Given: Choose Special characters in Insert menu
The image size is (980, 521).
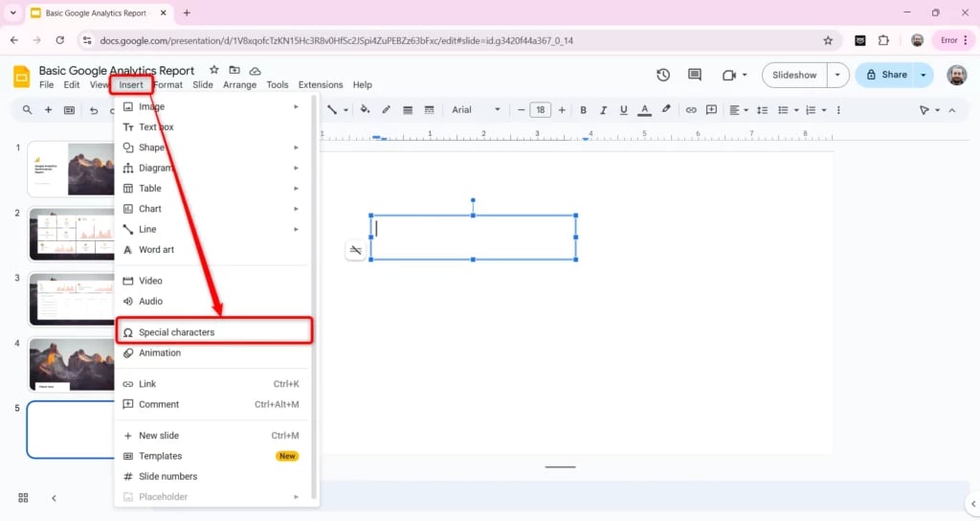Looking at the screenshot, I should pos(213,332).
